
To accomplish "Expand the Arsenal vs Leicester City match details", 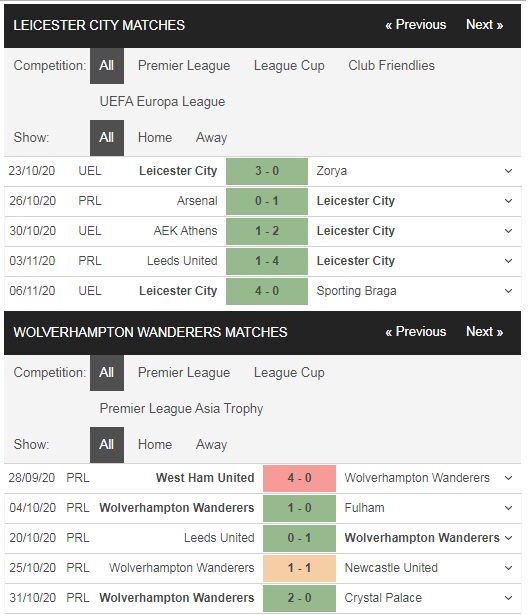I will [508, 201].
